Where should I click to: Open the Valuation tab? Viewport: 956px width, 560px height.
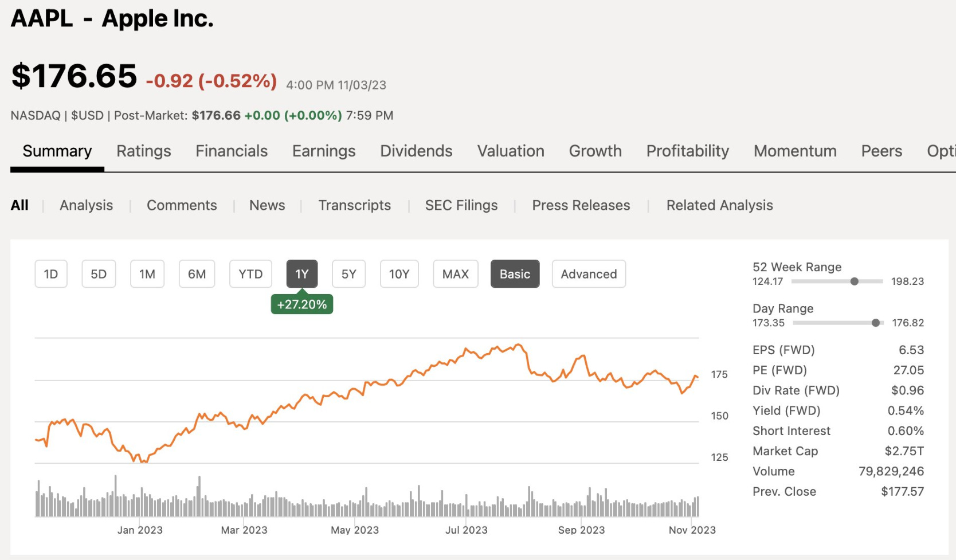pos(511,151)
